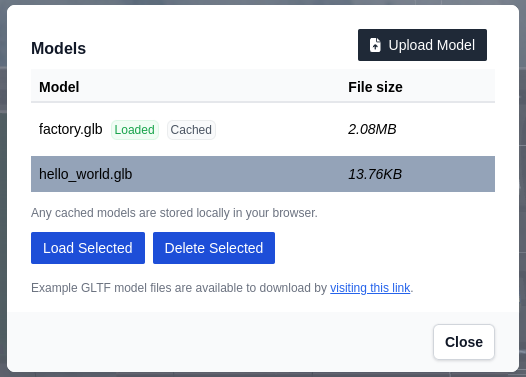Click the Models dialog heading

(58, 48)
